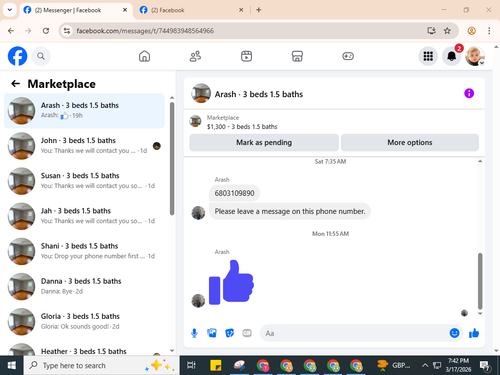Open the grid Menu icon
Viewport: 500px width, 375px height.
point(428,56)
